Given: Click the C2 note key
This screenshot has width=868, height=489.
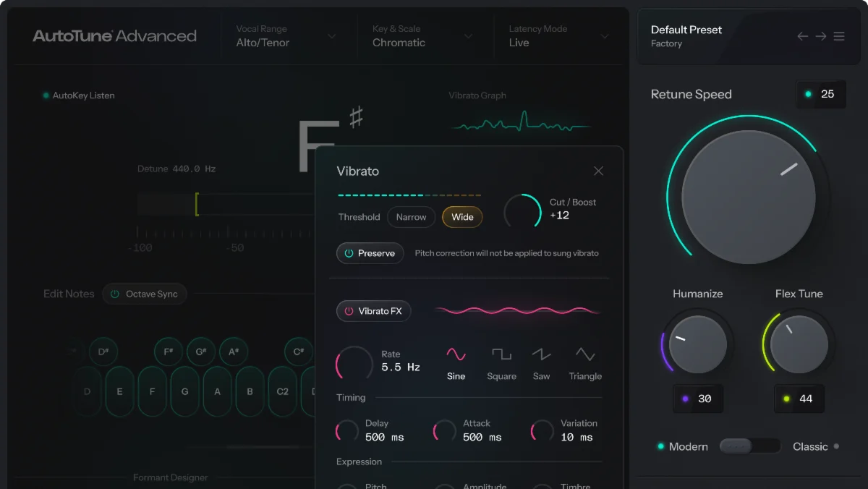Looking at the screenshot, I should click(x=283, y=391).
